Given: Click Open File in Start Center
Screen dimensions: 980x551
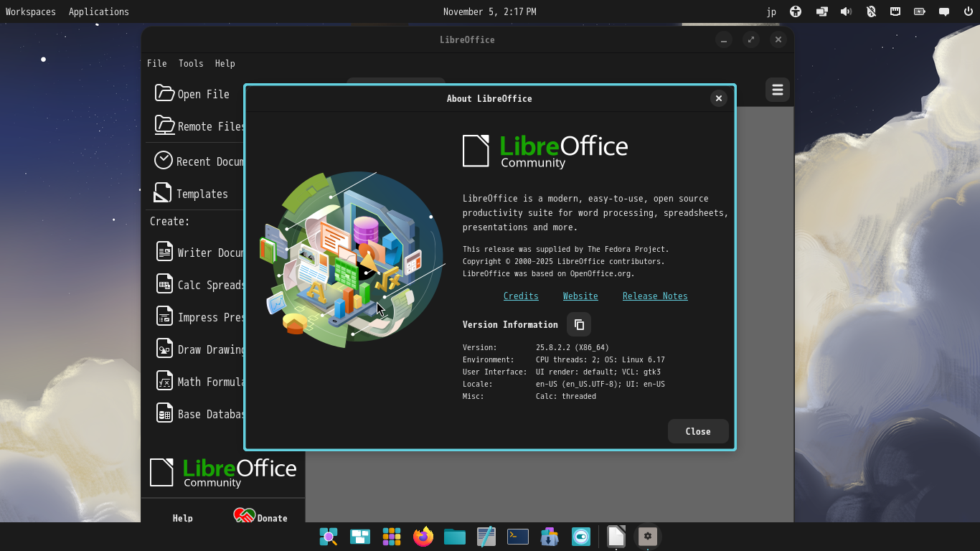Looking at the screenshot, I should [195, 94].
